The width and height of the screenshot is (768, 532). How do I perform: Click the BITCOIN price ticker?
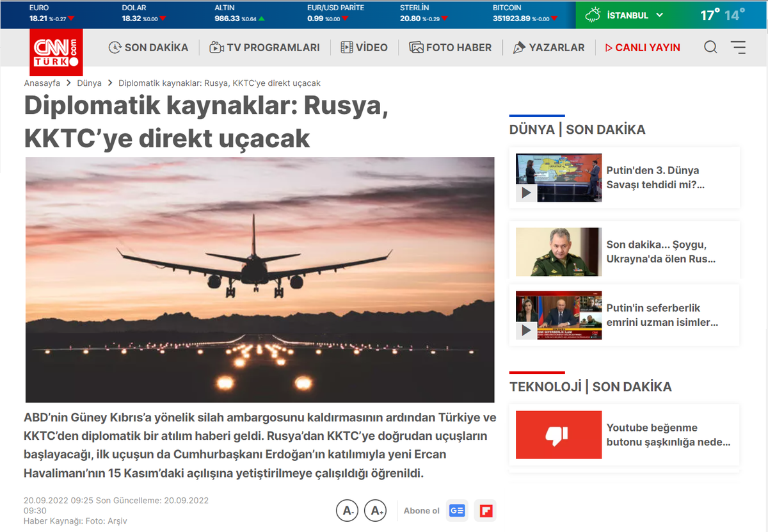pos(526,13)
